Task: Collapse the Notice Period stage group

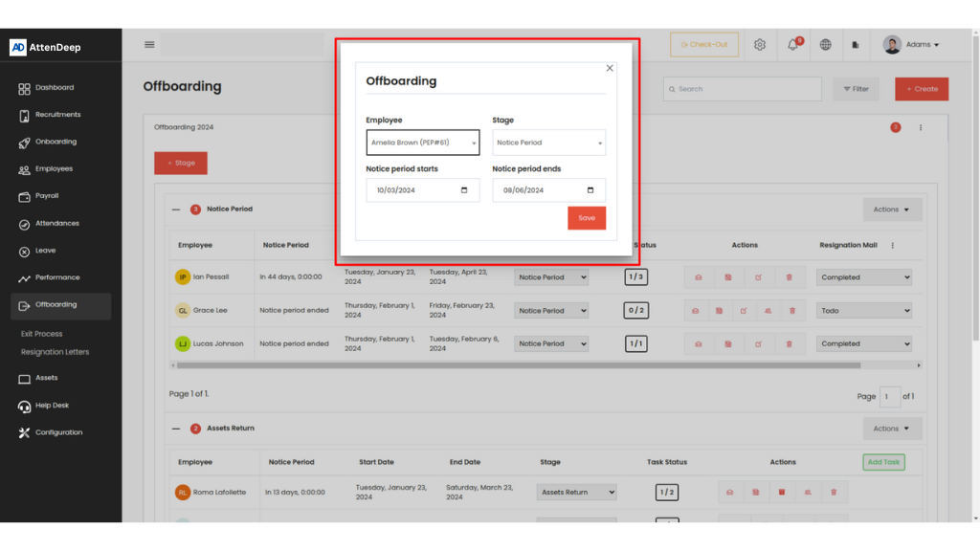Action: click(x=176, y=209)
